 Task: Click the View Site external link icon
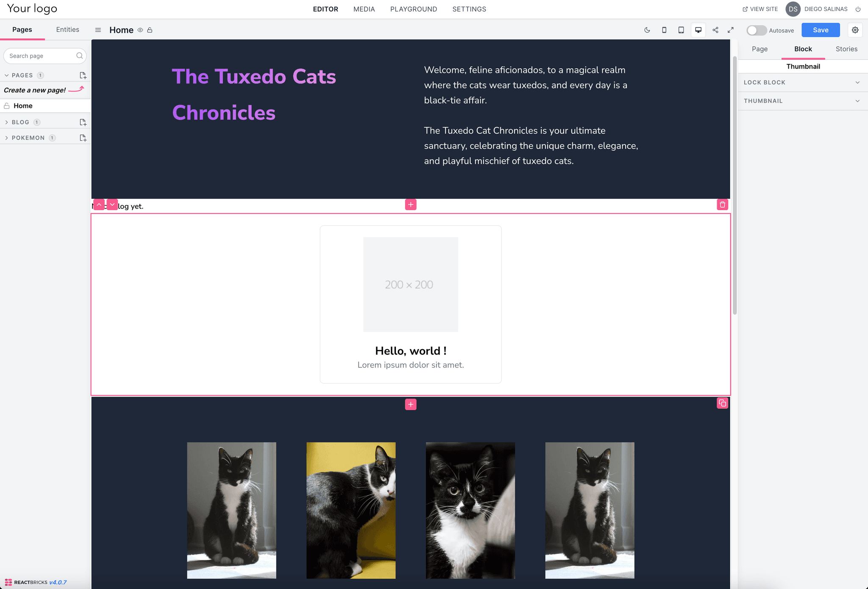point(744,9)
